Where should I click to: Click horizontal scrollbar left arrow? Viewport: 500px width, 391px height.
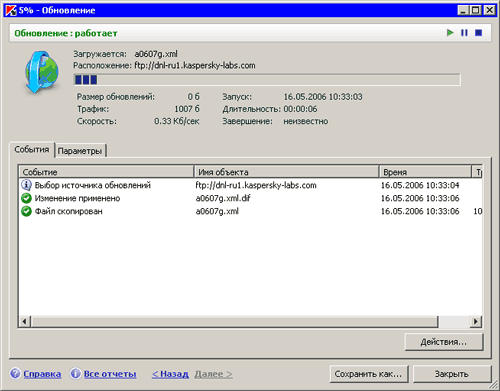coord(24,321)
